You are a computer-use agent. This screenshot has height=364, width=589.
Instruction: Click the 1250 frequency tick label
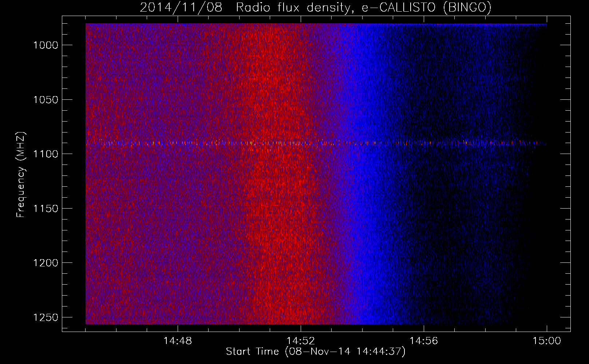(46, 317)
